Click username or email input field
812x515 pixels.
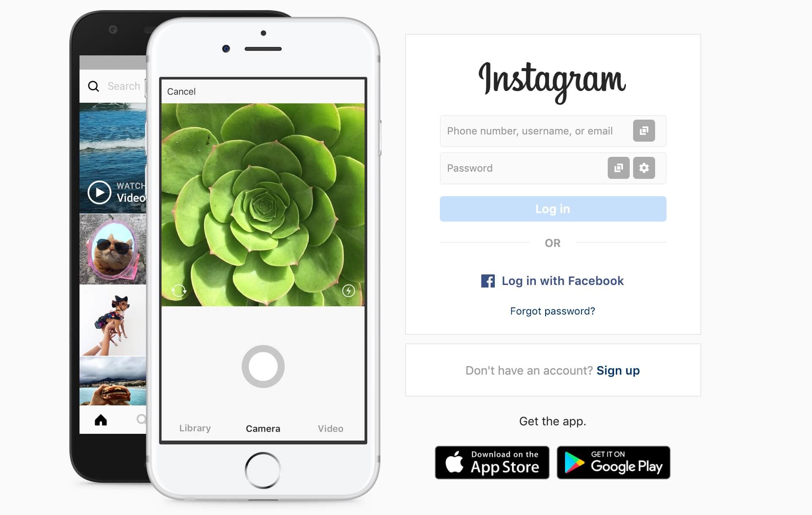tap(551, 131)
